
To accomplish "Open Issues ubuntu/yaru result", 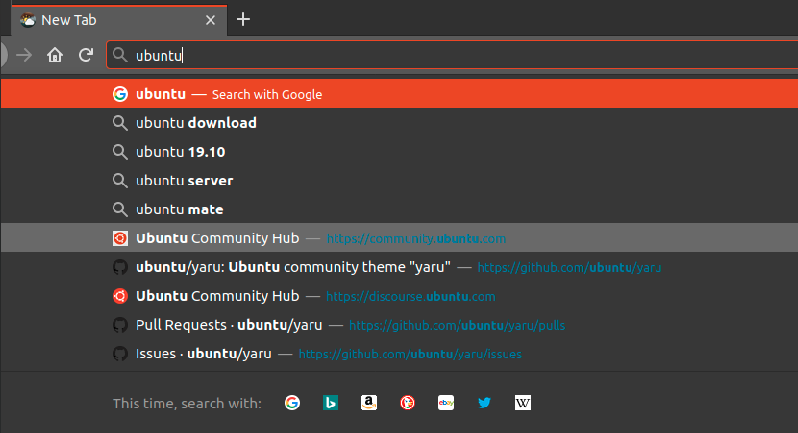I will click(x=400, y=354).
